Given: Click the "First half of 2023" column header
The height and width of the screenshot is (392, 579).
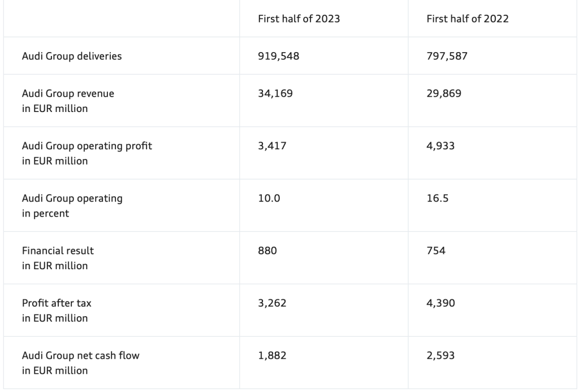Looking at the screenshot, I should tap(299, 19).
